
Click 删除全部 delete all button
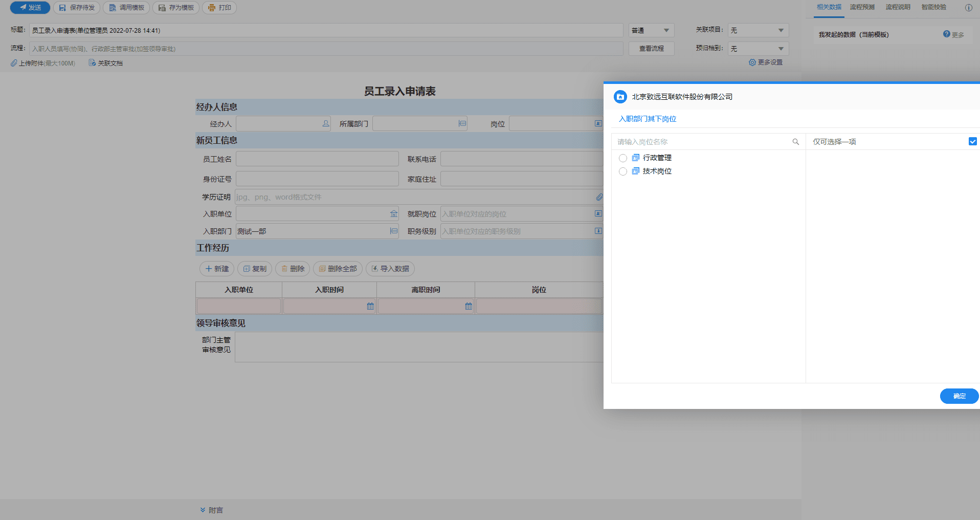pyautogui.click(x=338, y=269)
